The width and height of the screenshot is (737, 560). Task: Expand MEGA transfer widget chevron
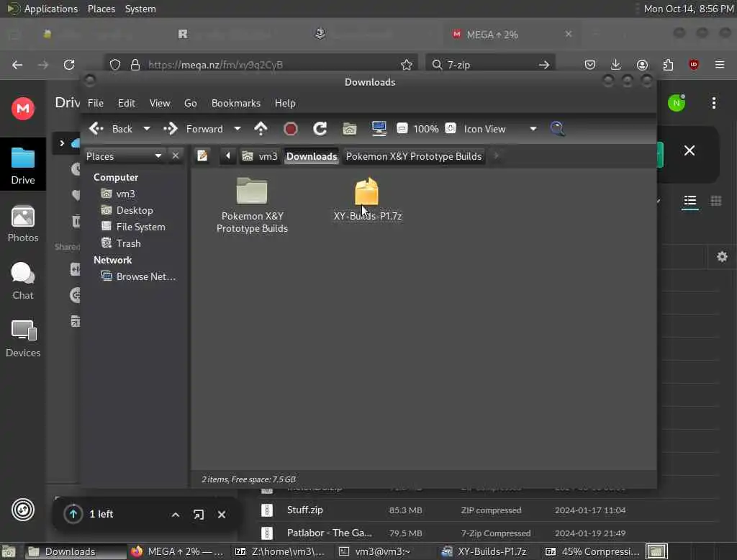[x=176, y=515]
